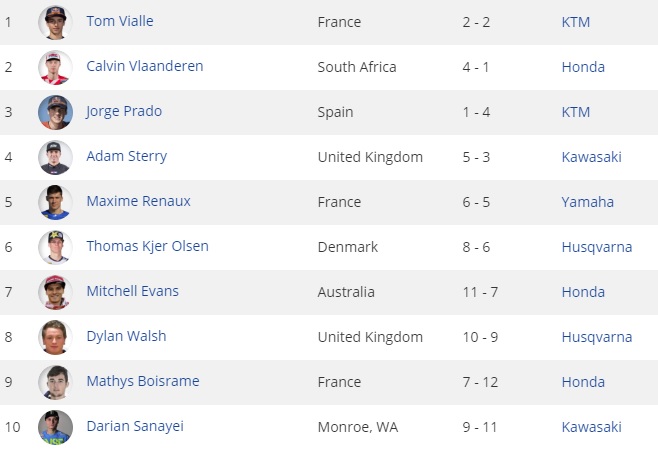Open the Tom Vialle rider profile link
This screenshot has width=658, height=450.
[120, 21]
